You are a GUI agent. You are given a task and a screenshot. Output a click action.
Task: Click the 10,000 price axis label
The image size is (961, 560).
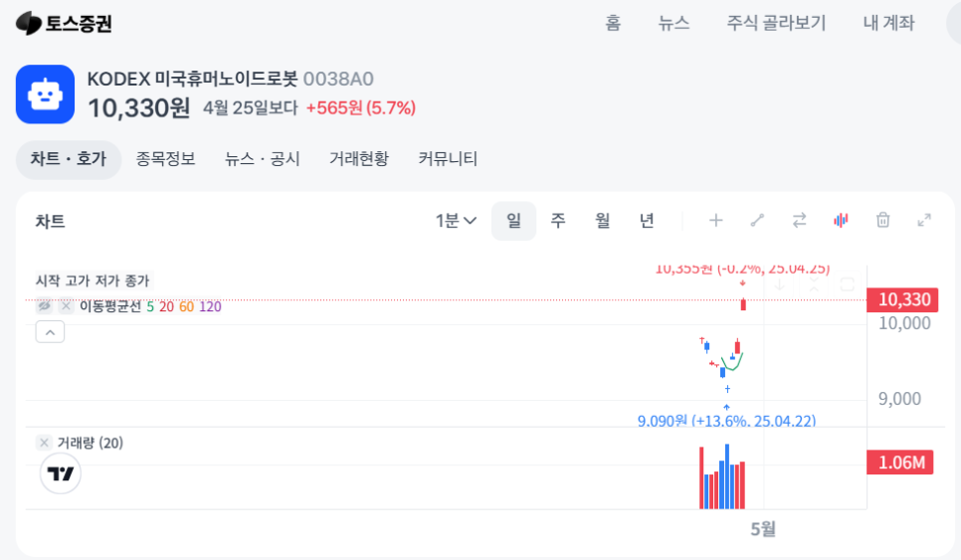[904, 323]
